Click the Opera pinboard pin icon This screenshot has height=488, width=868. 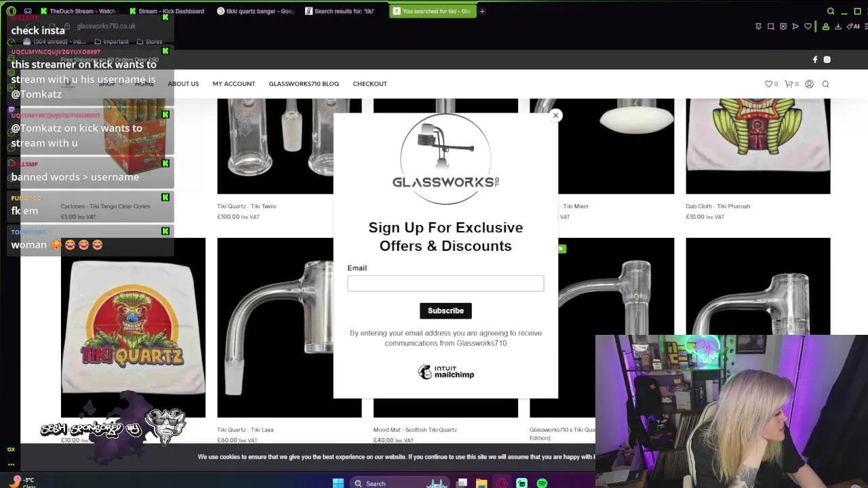[758, 26]
